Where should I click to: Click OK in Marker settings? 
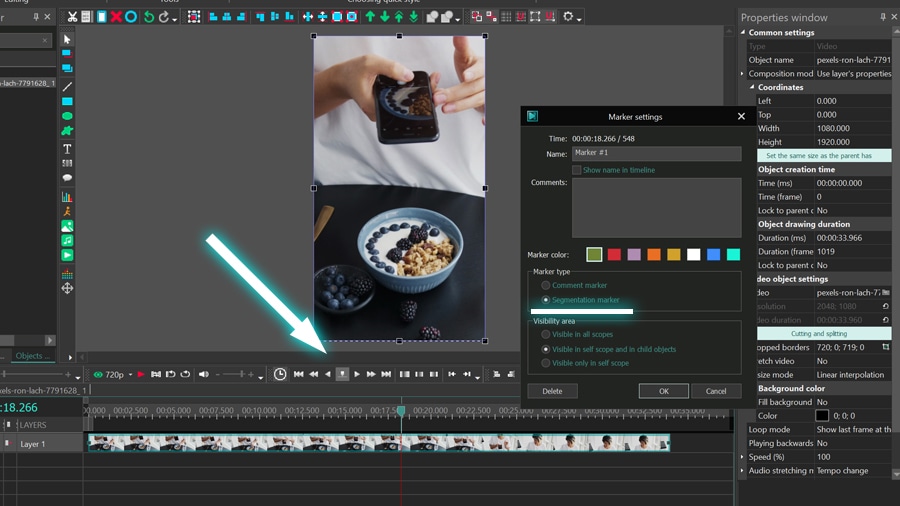664,391
